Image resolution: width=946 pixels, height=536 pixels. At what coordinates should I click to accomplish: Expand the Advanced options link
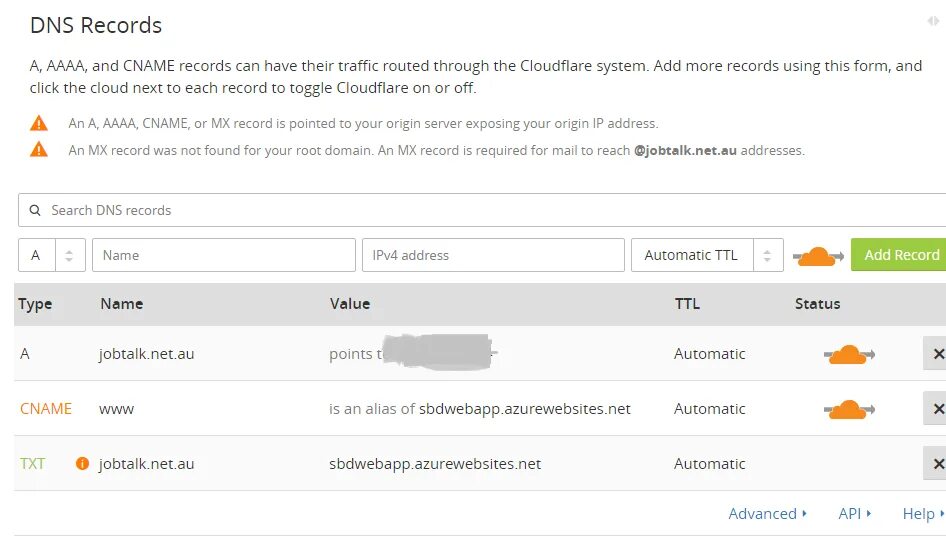point(767,514)
